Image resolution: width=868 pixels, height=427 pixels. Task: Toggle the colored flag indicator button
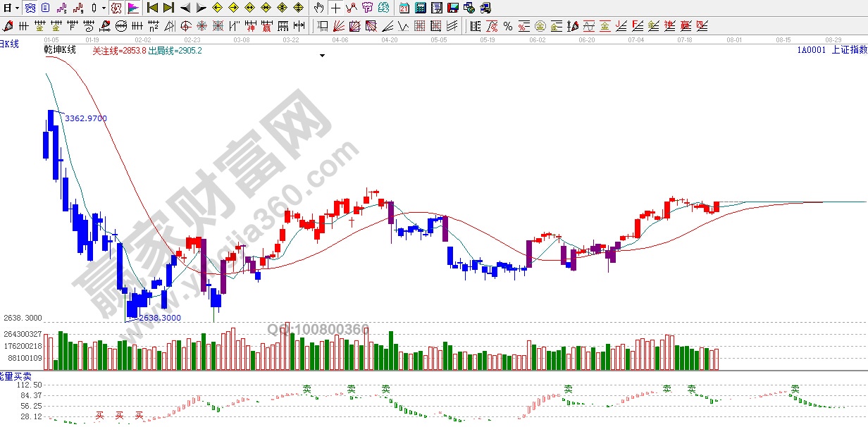[132, 8]
